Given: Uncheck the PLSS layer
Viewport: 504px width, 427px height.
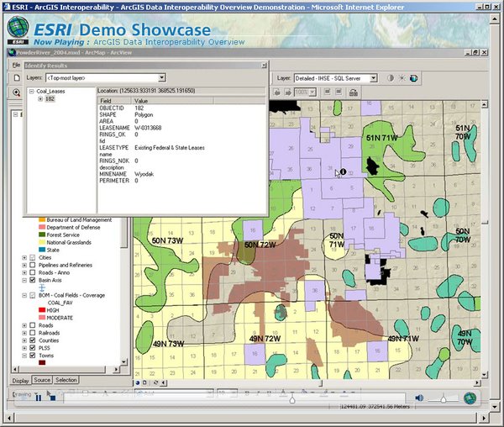Looking at the screenshot, I should pos(33,348).
